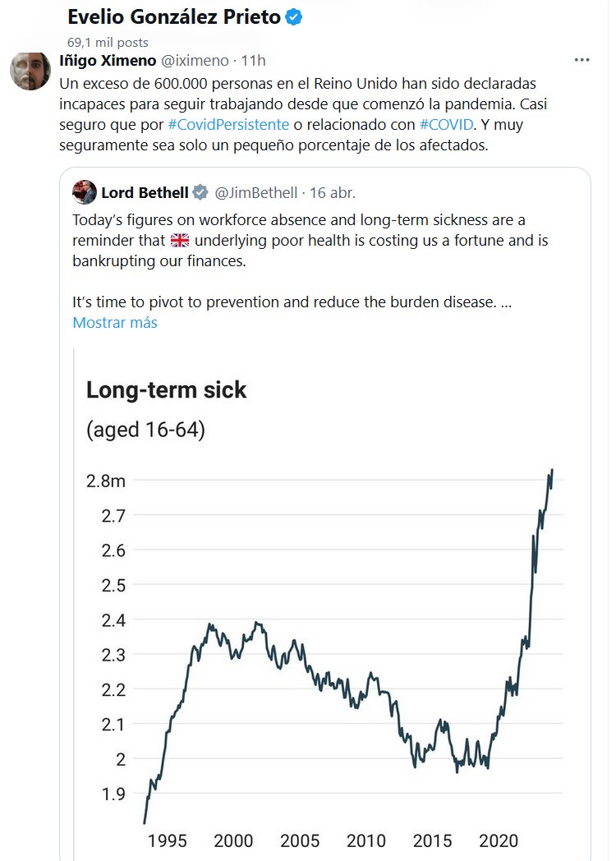Open the #CovidPersistente hashtag

point(228,125)
